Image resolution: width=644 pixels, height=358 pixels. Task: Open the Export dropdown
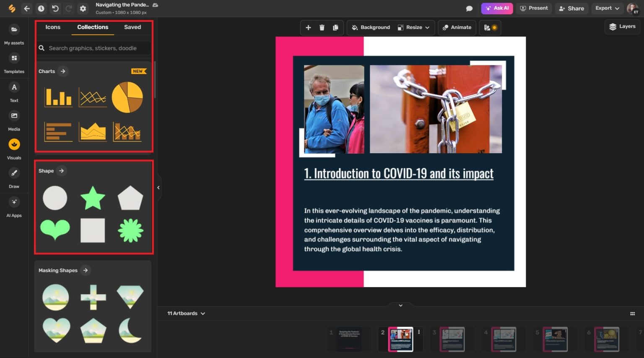point(607,8)
